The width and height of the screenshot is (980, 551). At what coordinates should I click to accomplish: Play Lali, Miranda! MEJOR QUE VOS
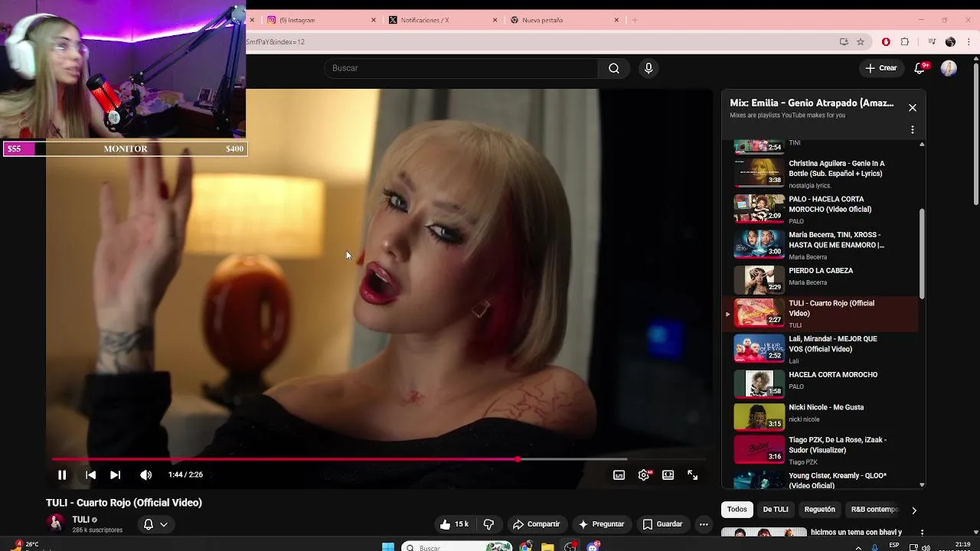pos(819,348)
